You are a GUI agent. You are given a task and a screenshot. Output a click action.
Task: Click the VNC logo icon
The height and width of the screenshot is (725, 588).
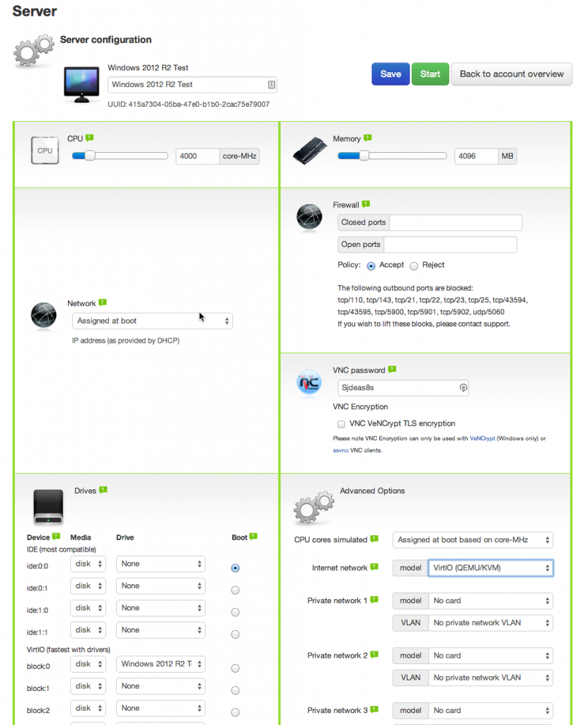pyautogui.click(x=309, y=383)
